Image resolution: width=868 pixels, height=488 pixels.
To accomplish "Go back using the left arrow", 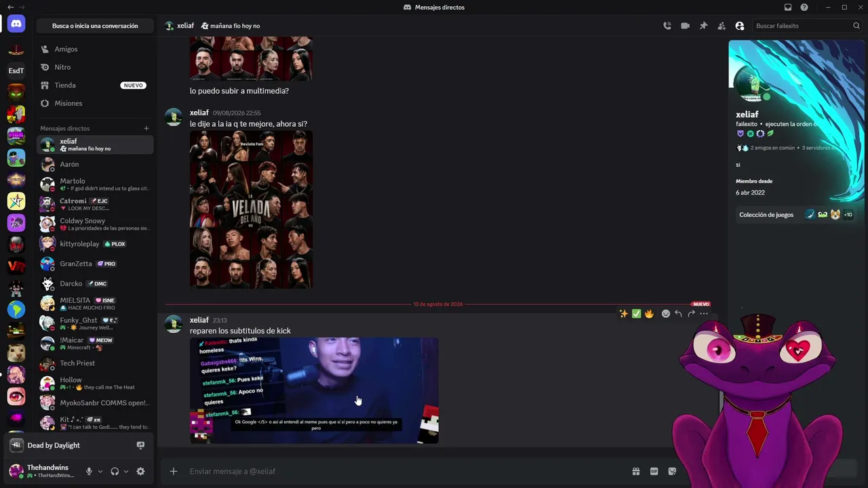I will (10, 7).
